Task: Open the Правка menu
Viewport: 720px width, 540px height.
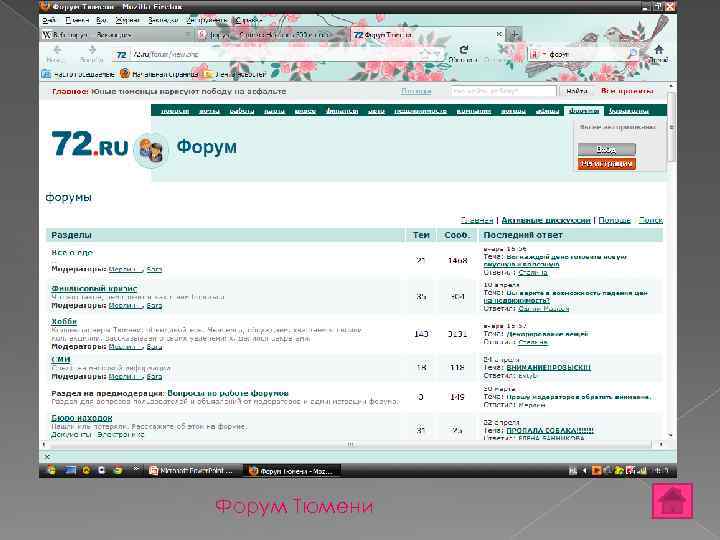Action: tap(77, 20)
